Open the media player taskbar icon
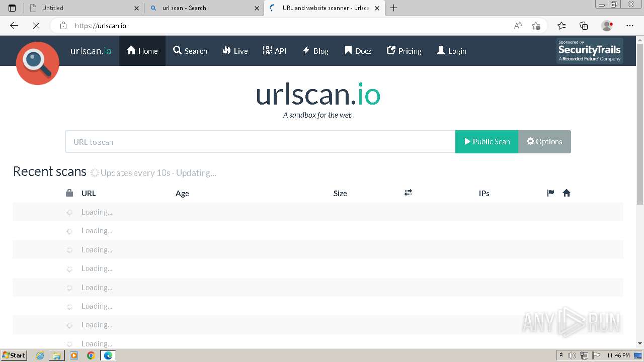The height and width of the screenshot is (362, 644). point(74,355)
